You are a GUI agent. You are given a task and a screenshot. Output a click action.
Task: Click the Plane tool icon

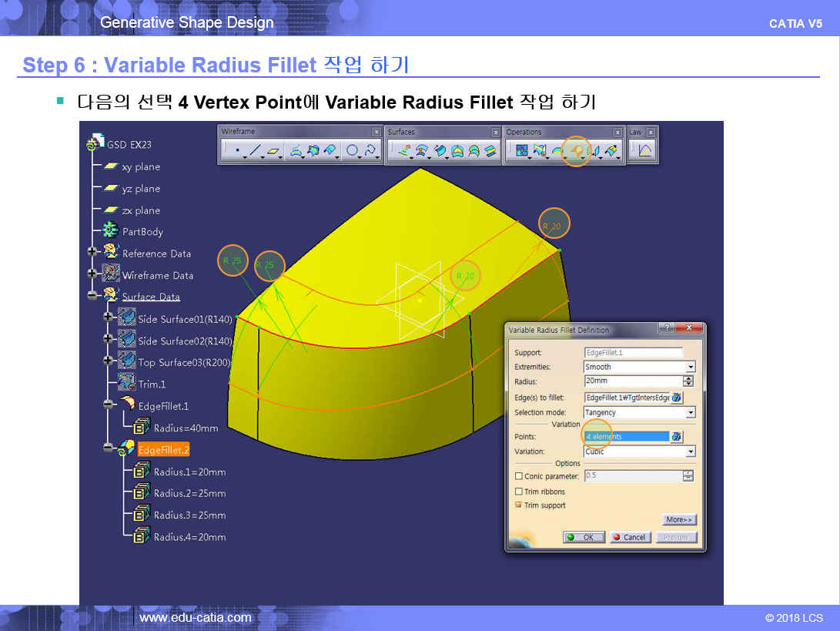click(x=274, y=151)
